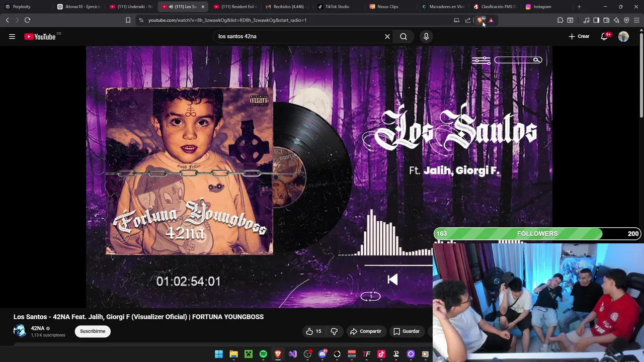Click the video title text
The image size is (644, 362).
(138, 317)
